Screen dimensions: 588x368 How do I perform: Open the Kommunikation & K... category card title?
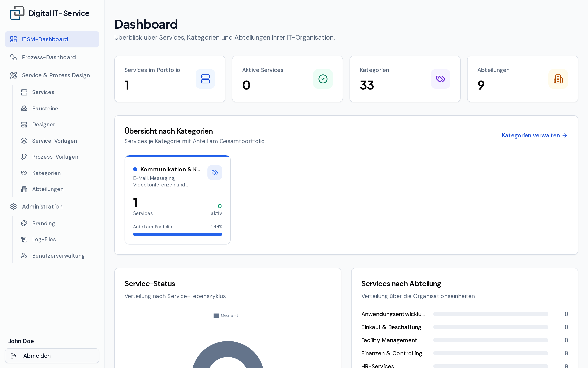coord(170,169)
